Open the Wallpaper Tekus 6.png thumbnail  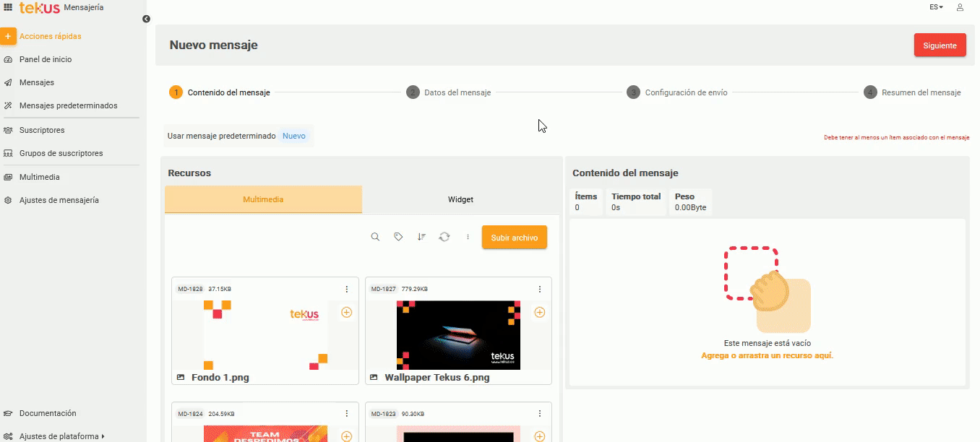point(458,335)
